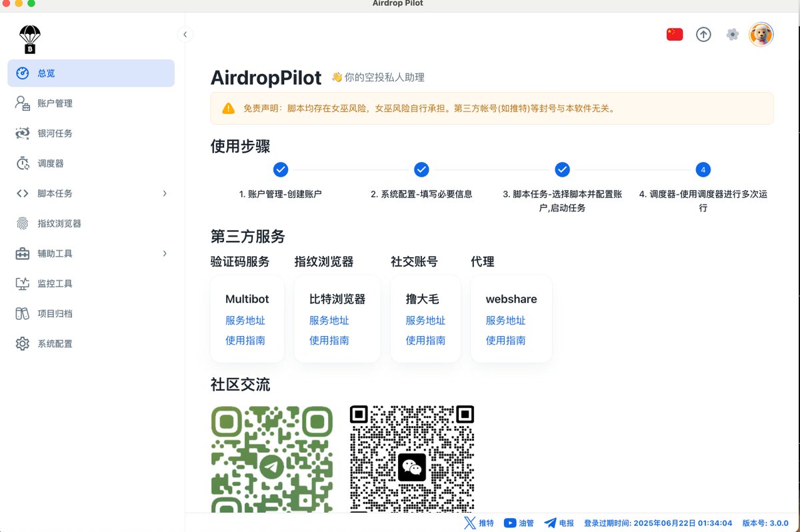The width and height of the screenshot is (800, 532).
Task: Open 撸大毛 服务地址 link
Action: tap(426, 321)
